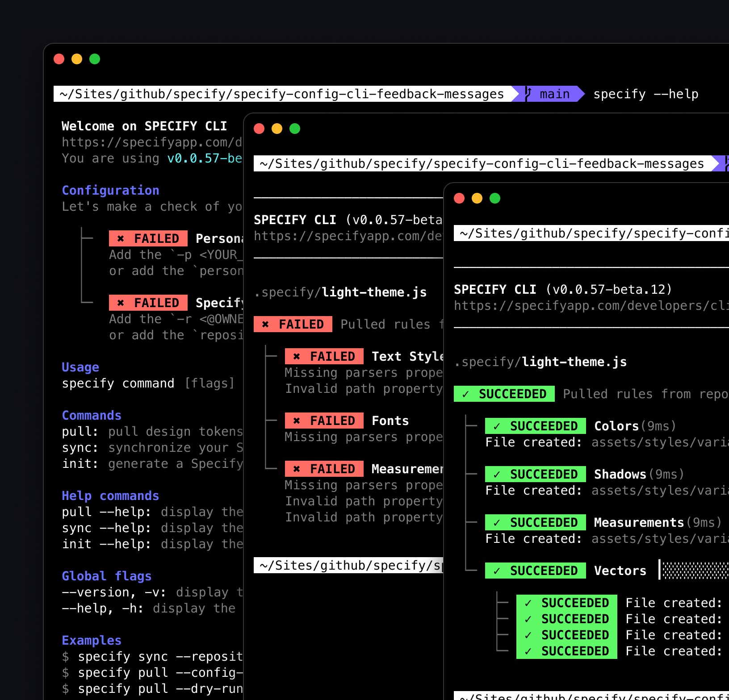Maximize the middle FAILED results terminal window

point(295,129)
